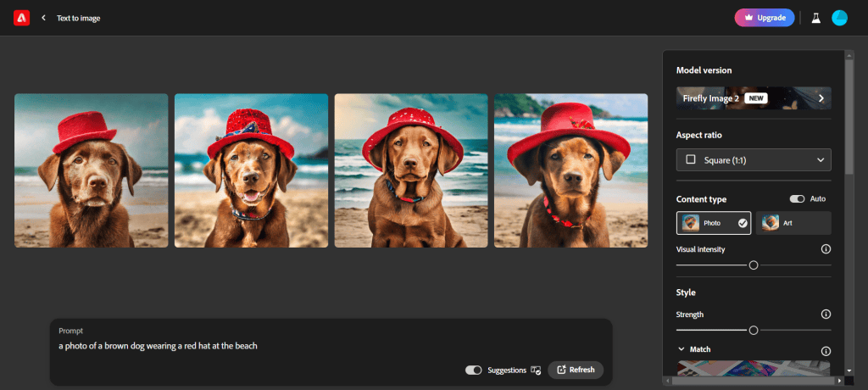Click the Text to image title
Image resolution: width=868 pixels, height=390 pixels.
pyautogui.click(x=79, y=19)
